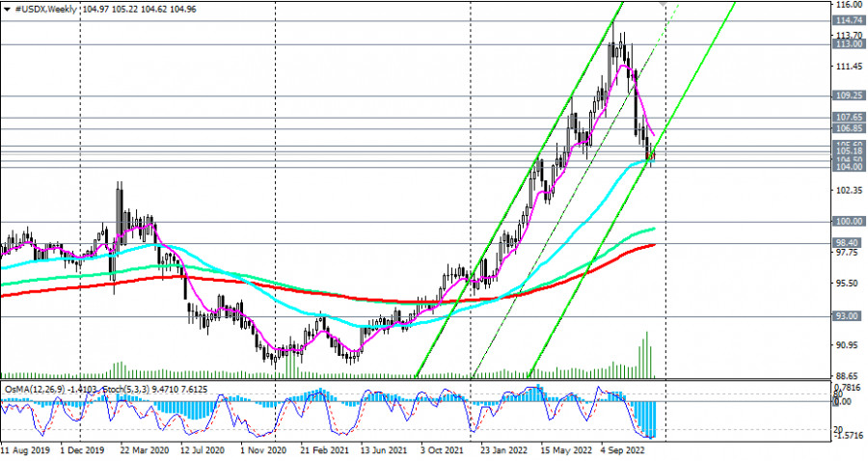Select the 113.00 horizontal level label

848,44
